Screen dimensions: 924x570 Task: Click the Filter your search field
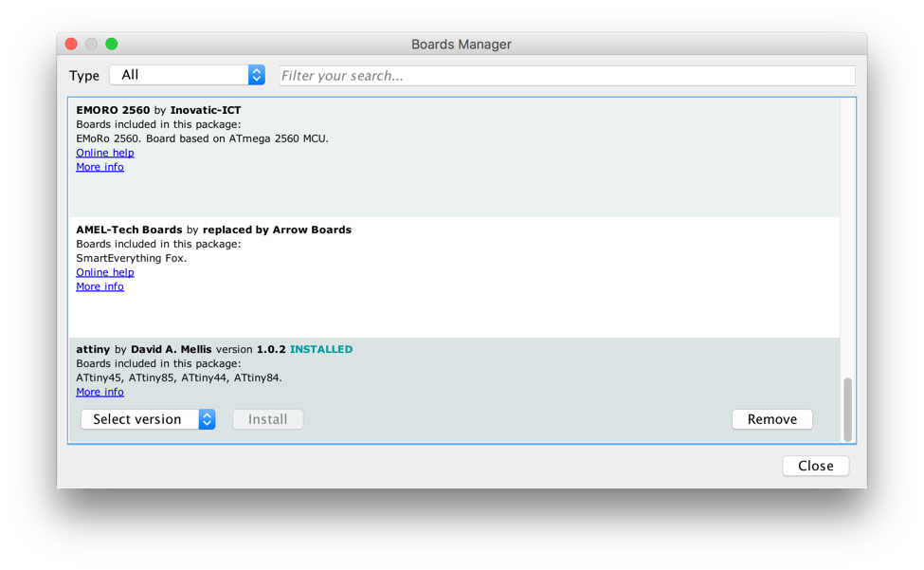point(567,76)
